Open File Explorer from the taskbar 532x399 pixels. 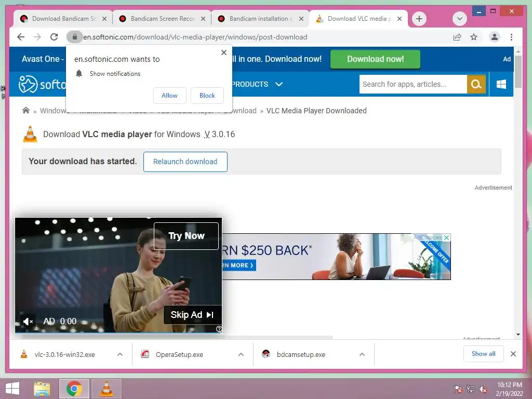[x=42, y=389]
